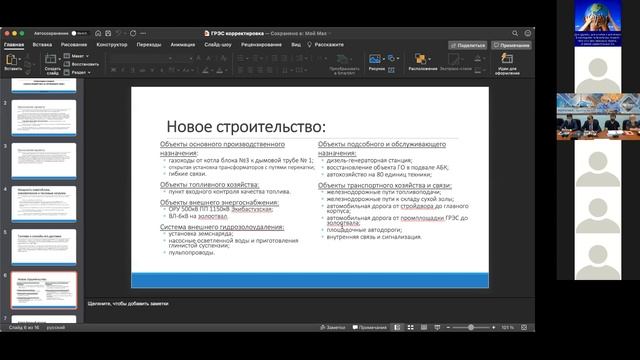Click the slide title 'Новое строительство:'

tap(246, 127)
